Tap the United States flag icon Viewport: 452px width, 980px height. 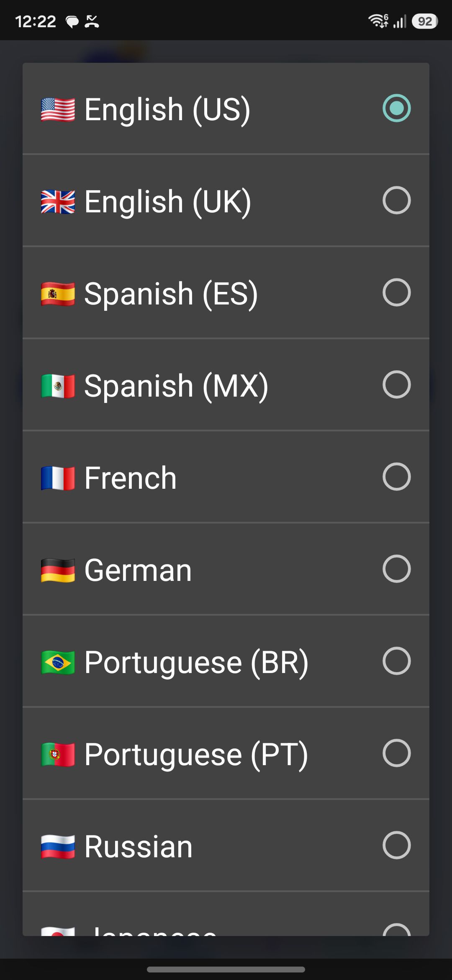tap(58, 109)
